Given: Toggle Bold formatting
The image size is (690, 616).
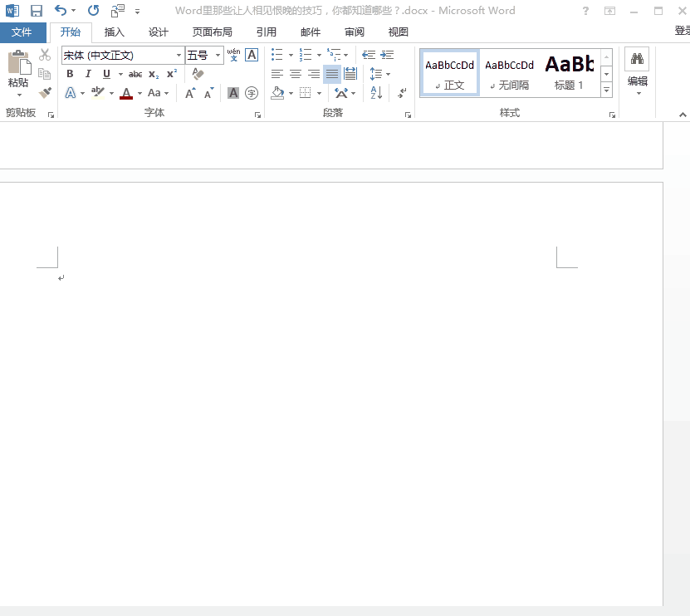Looking at the screenshot, I should pyautogui.click(x=70, y=74).
